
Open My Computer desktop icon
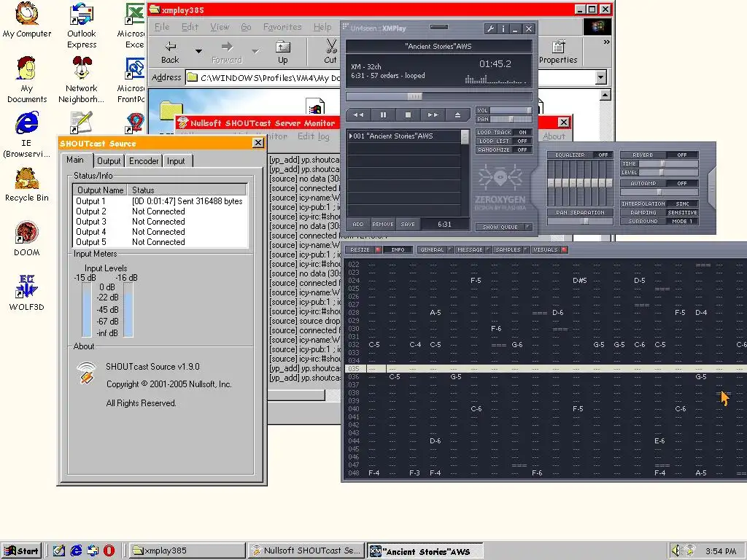pyautogui.click(x=27, y=21)
